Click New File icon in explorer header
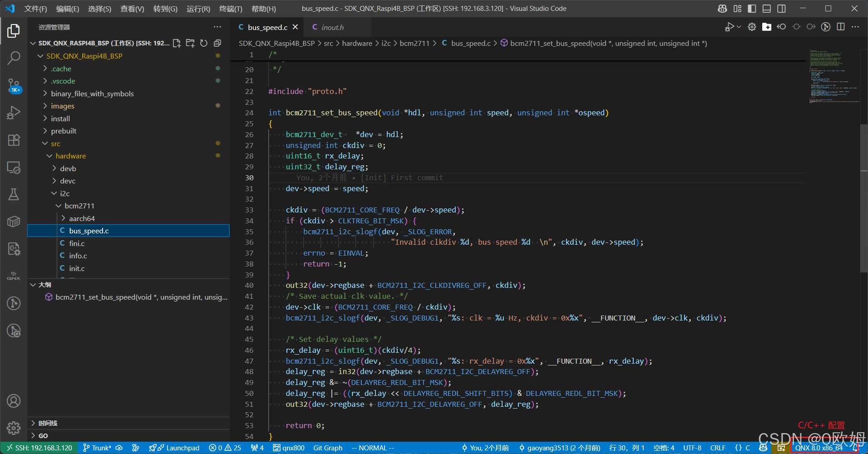868x454 pixels. point(177,43)
